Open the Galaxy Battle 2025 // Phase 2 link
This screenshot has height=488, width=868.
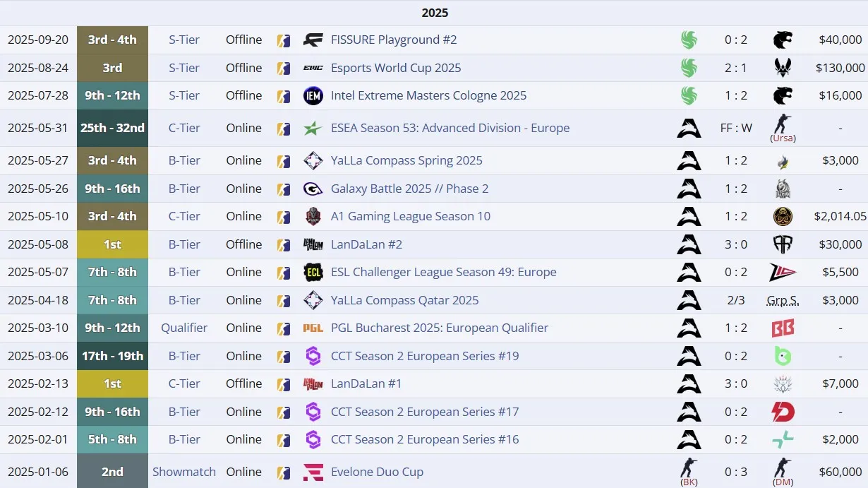409,189
